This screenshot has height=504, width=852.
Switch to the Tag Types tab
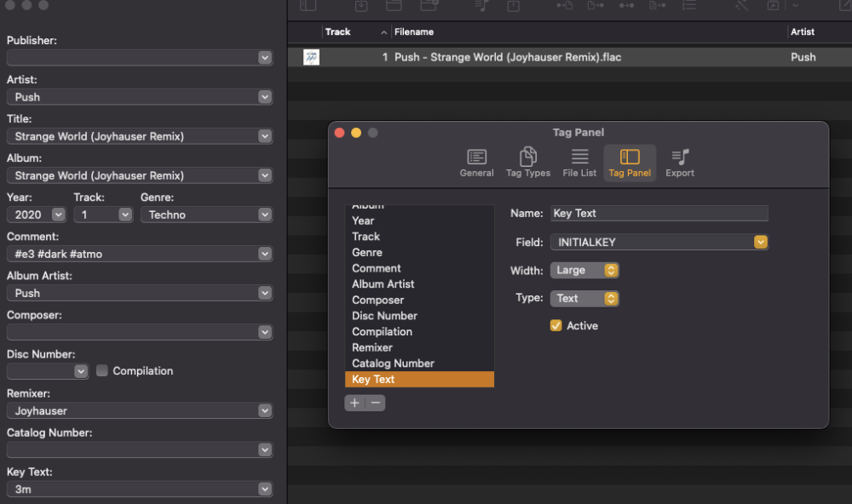pos(527,163)
